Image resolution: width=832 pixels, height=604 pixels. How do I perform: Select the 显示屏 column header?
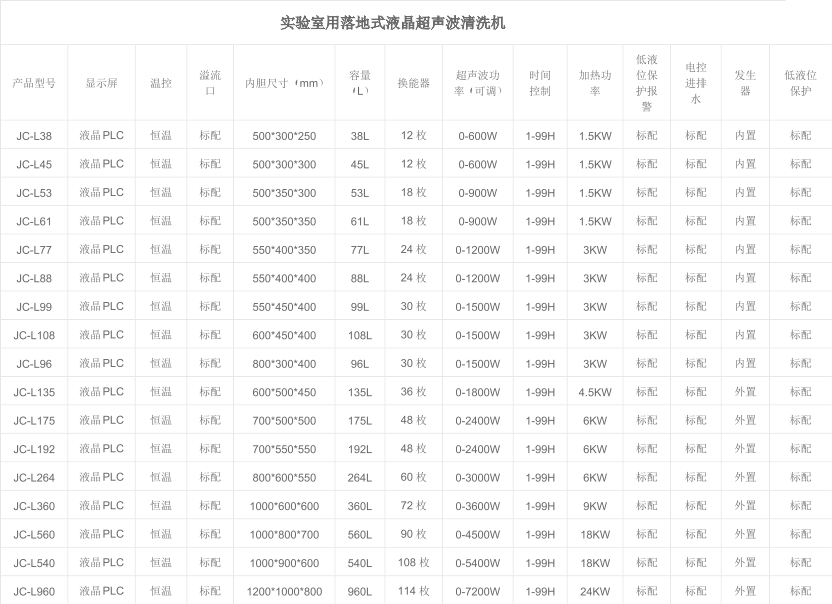pos(101,83)
